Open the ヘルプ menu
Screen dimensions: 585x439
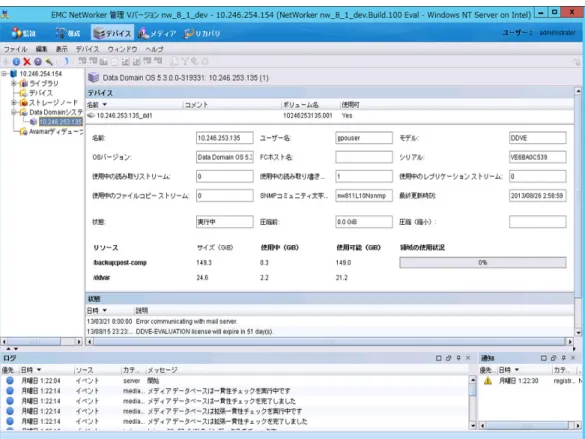154,49
